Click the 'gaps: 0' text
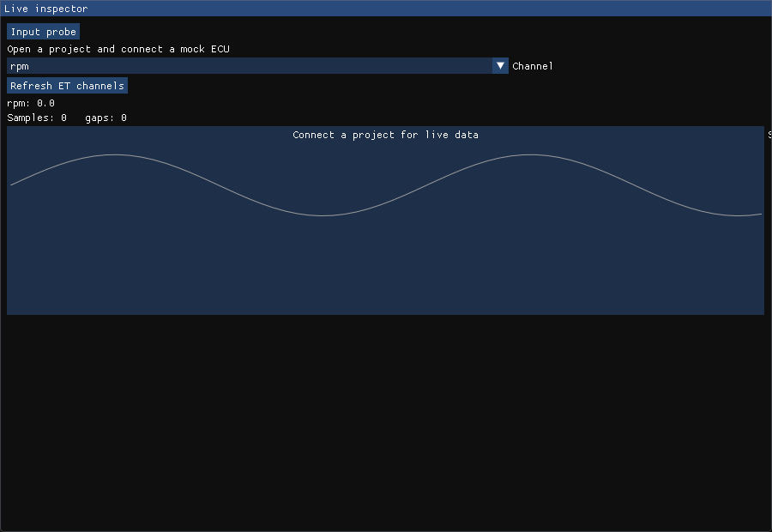This screenshot has height=532, width=772. pyautogui.click(x=106, y=118)
